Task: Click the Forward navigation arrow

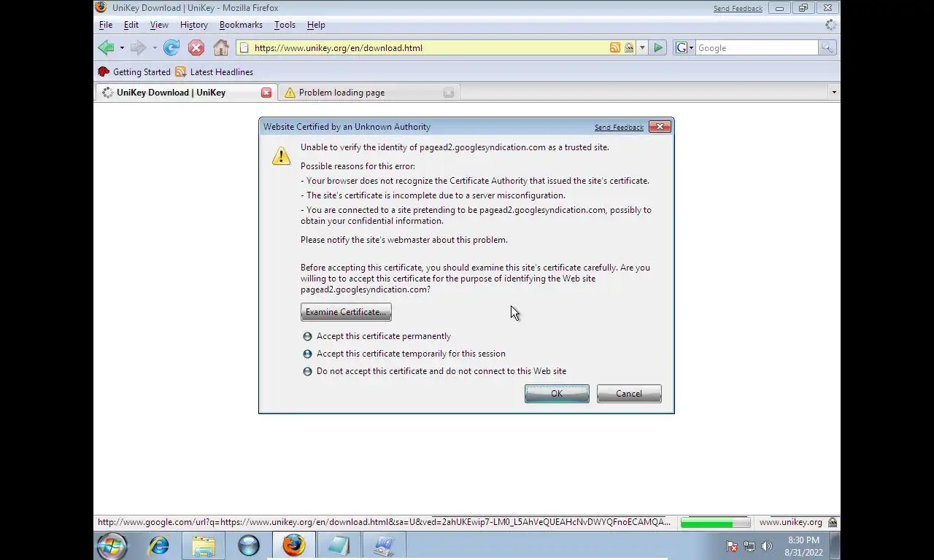Action: 138,48
